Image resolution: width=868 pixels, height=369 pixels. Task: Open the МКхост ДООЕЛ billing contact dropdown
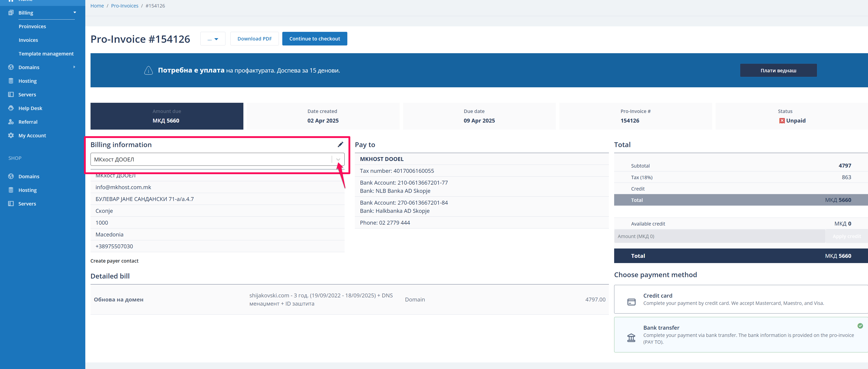pos(338,159)
